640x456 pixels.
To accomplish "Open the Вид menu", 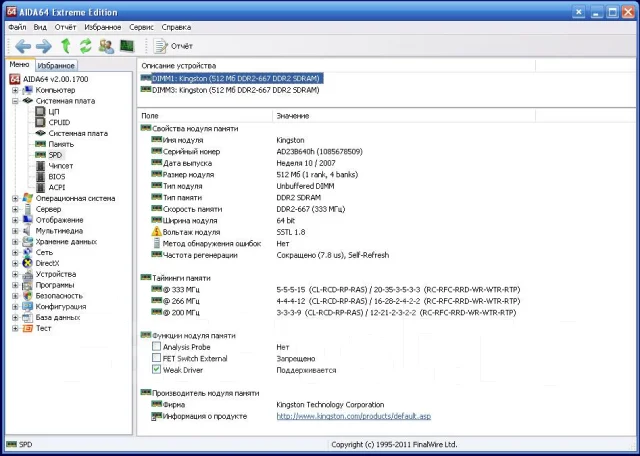I will 40,27.
